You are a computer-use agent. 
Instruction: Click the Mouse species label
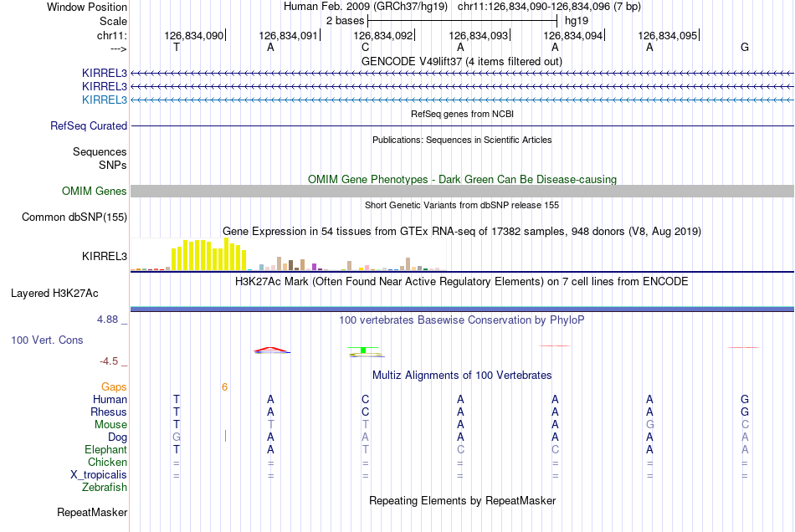[x=110, y=425]
